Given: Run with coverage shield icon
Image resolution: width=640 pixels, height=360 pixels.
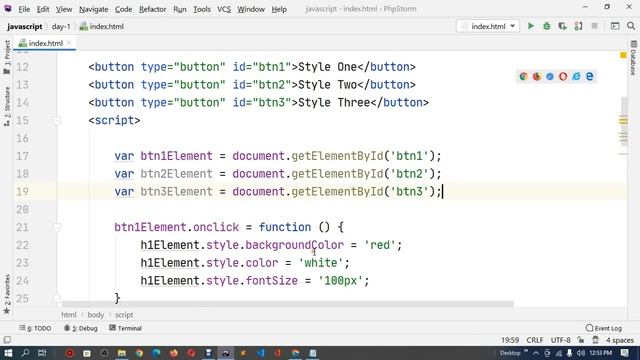Looking at the screenshot, I should tap(562, 26).
